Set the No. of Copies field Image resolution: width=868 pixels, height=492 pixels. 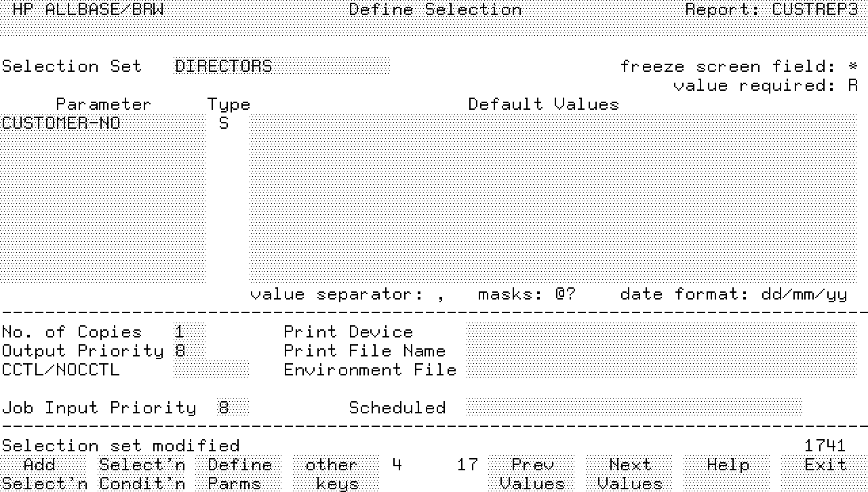[189, 332]
